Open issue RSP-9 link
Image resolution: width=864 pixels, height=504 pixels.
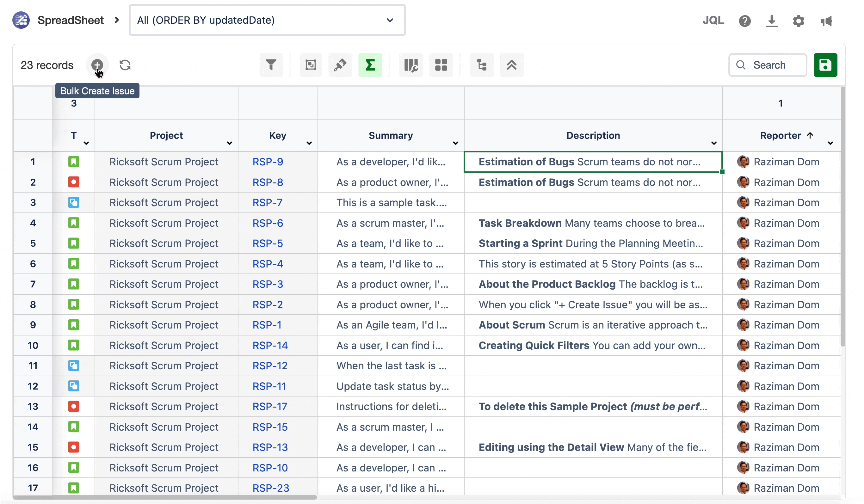268,162
